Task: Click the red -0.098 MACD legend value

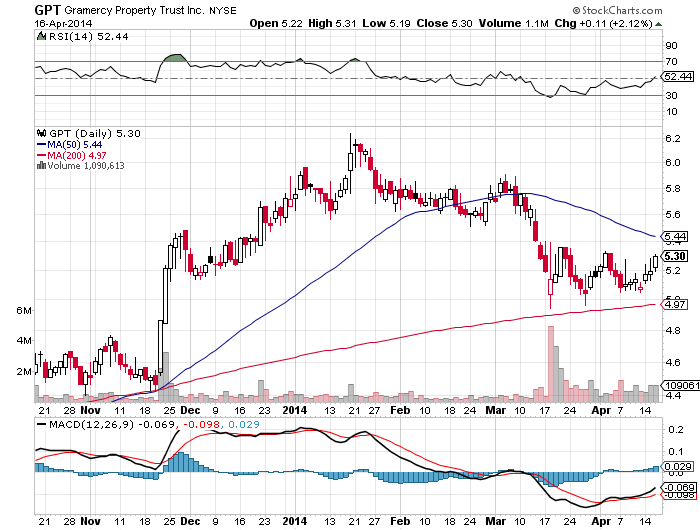Action: (200, 424)
